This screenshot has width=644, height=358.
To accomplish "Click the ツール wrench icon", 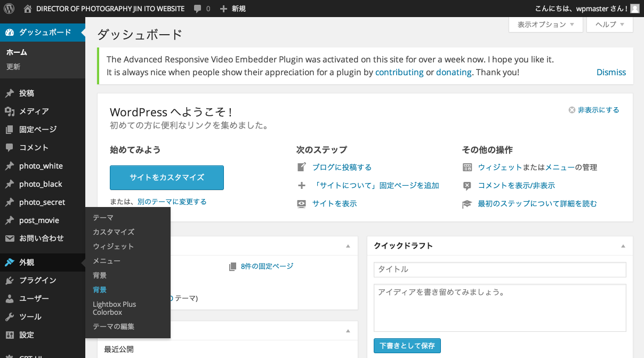I will click(x=10, y=317).
